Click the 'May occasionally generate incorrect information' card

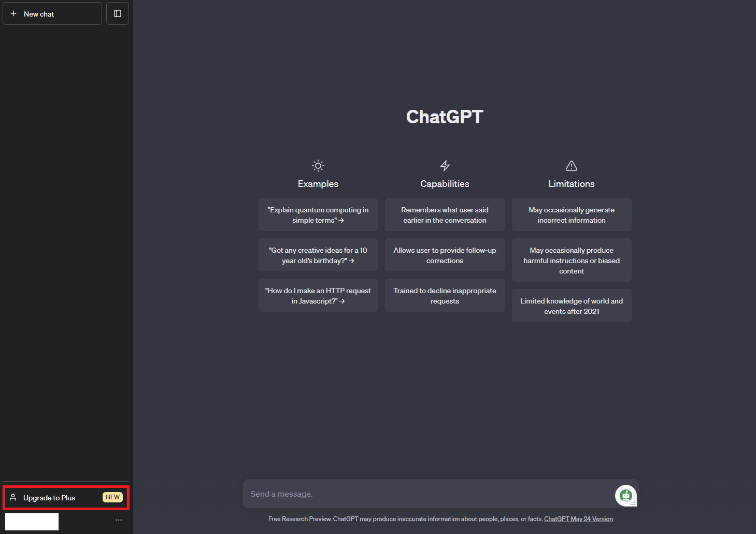(x=572, y=214)
